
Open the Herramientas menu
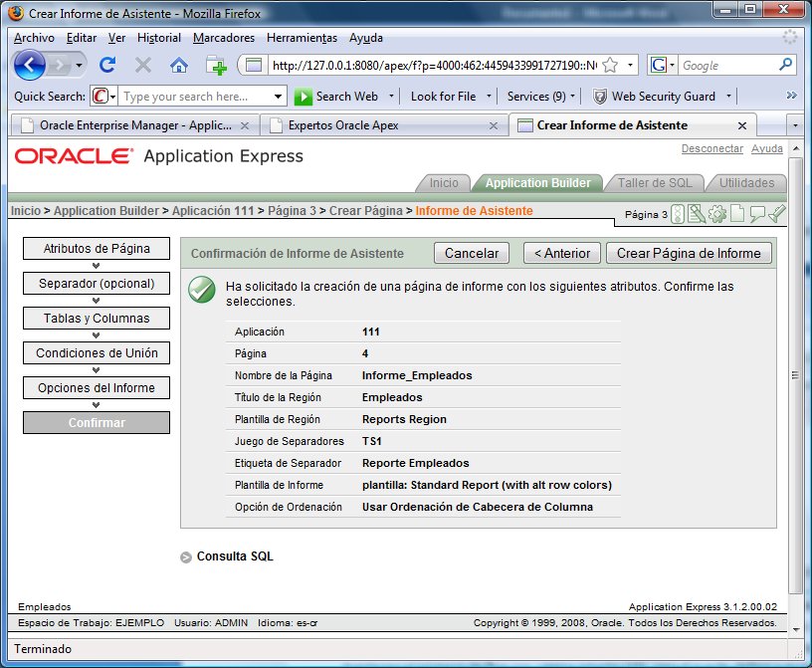(x=302, y=38)
